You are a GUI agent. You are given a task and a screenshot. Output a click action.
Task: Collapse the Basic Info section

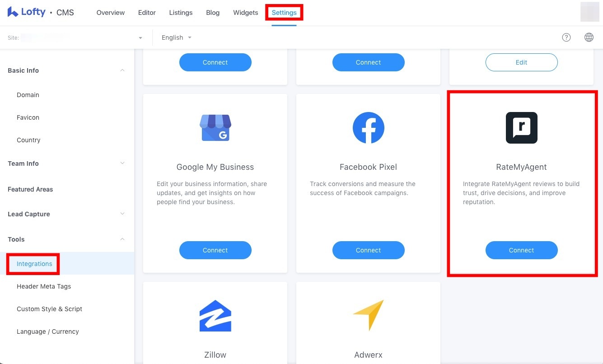click(x=122, y=70)
